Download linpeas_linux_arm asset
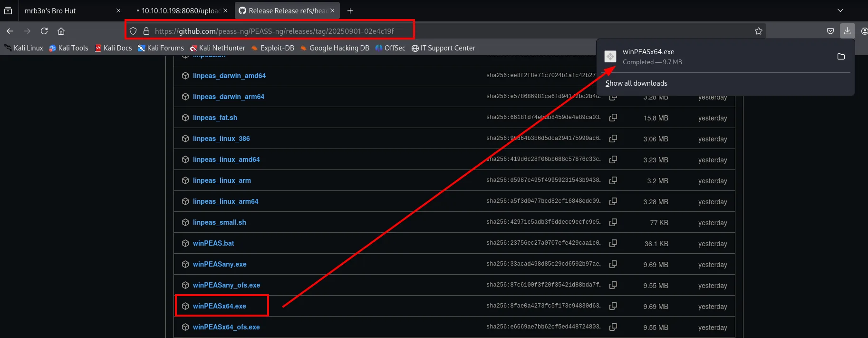This screenshot has width=868, height=338. 222,180
